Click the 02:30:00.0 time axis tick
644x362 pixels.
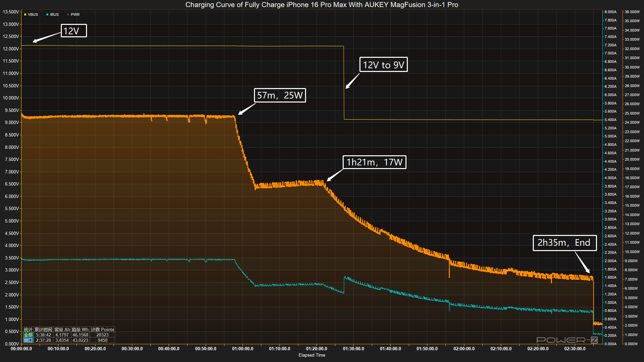click(575, 349)
